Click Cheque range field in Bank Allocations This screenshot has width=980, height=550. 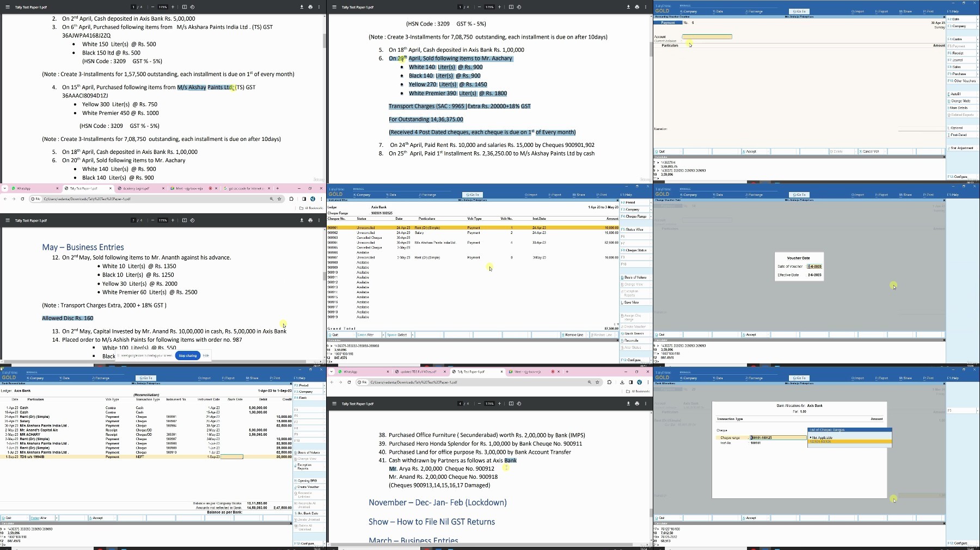778,438
